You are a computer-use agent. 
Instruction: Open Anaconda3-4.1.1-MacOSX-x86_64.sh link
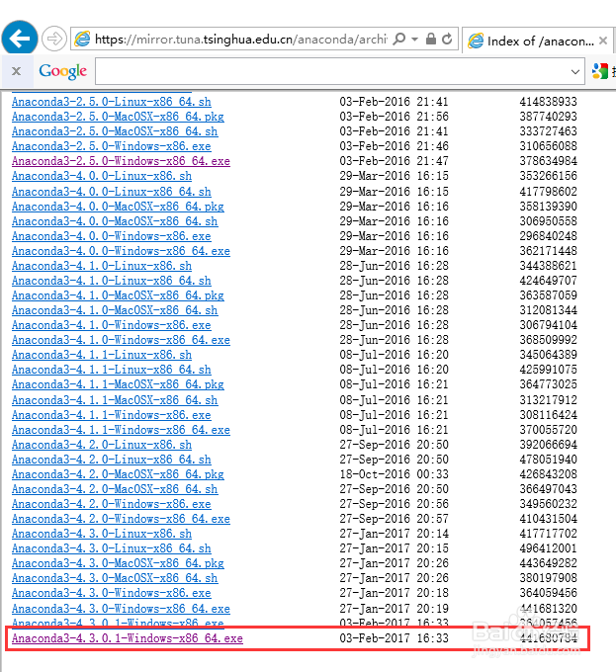tap(115, 400)
